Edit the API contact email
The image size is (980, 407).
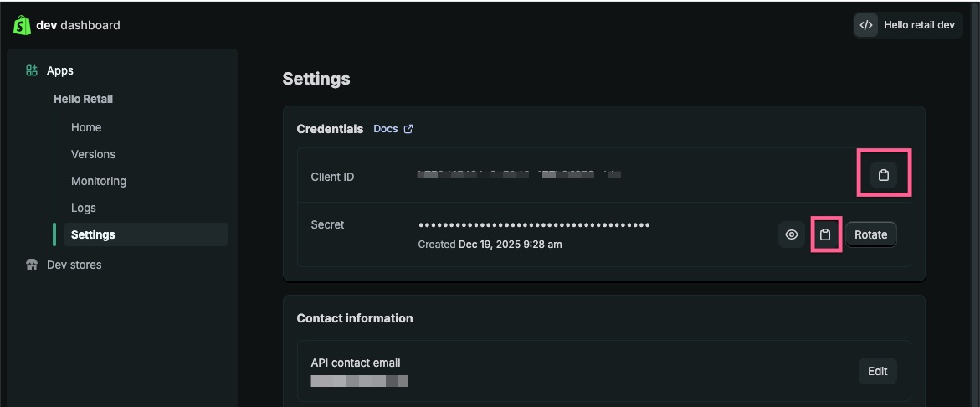pos(877,371)
